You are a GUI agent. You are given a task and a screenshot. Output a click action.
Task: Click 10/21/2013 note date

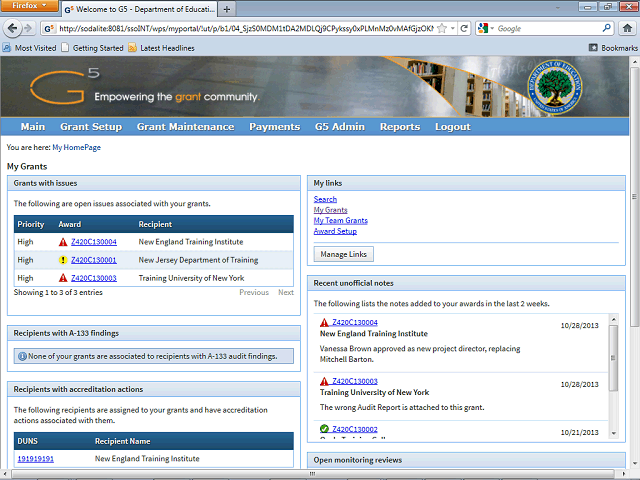(580, 432)
